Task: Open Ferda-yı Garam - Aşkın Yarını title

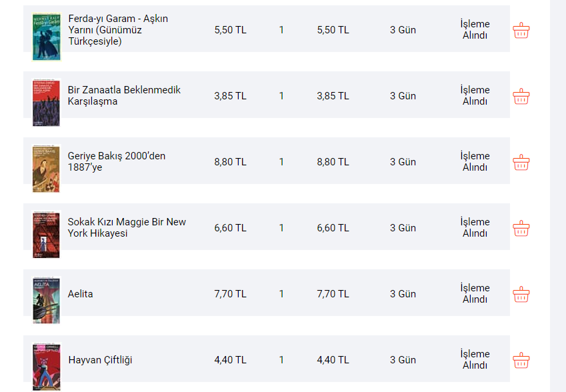Action: (118, 29)
